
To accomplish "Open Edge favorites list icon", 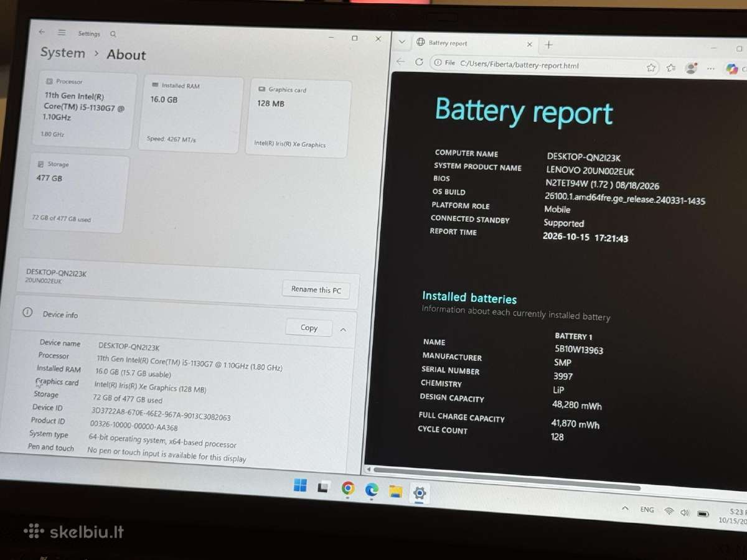I will pyautogui.click(x=671, y=68).
